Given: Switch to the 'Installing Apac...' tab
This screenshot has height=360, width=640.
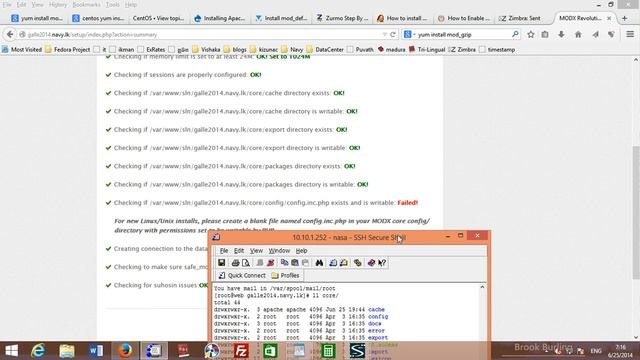Looking at the screenshot, I should [220, 18].
